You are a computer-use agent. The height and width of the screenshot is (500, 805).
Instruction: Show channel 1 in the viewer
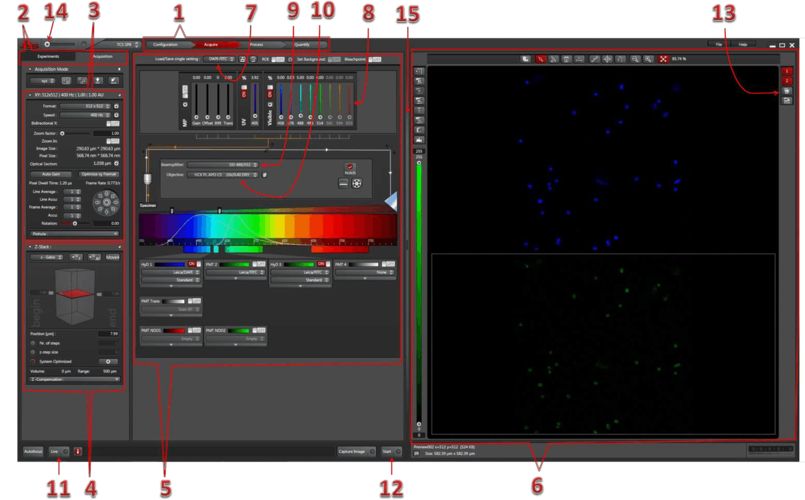(x=788, y=71)
